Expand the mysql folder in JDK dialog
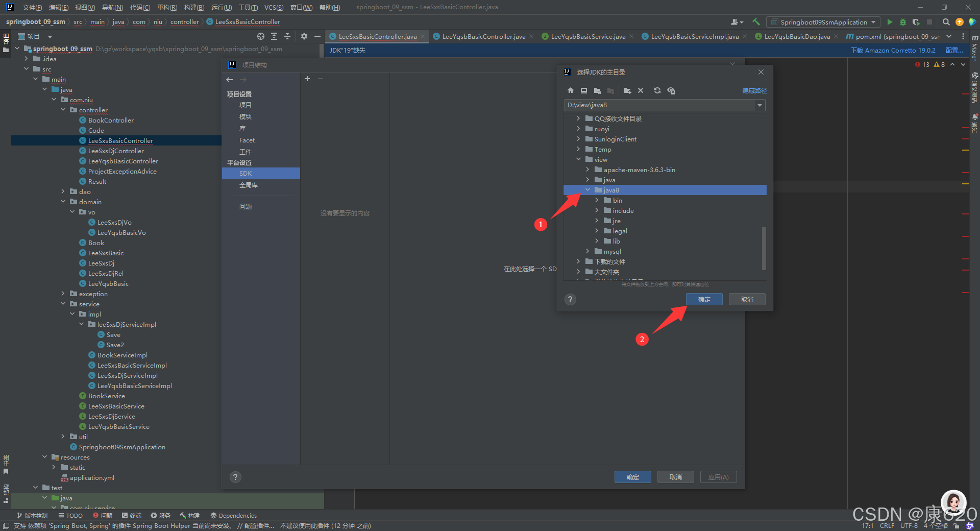Image resolution: width=980 pixels, height=531 pixels. tap(587, 251)
